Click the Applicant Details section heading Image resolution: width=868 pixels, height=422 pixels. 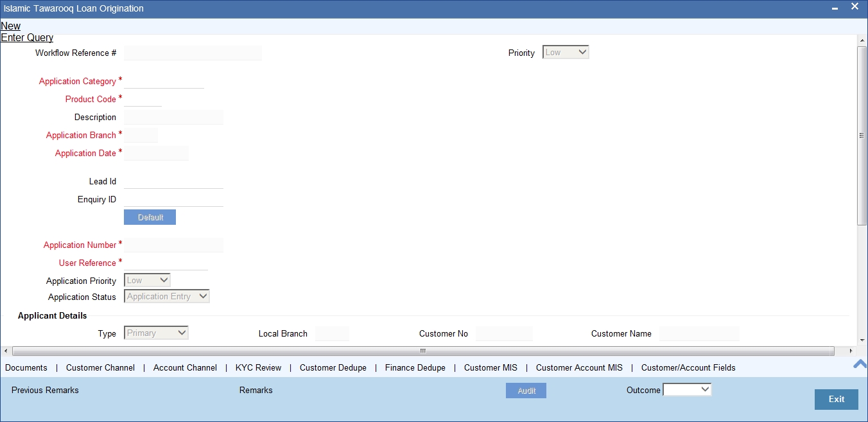coord(52,315)
